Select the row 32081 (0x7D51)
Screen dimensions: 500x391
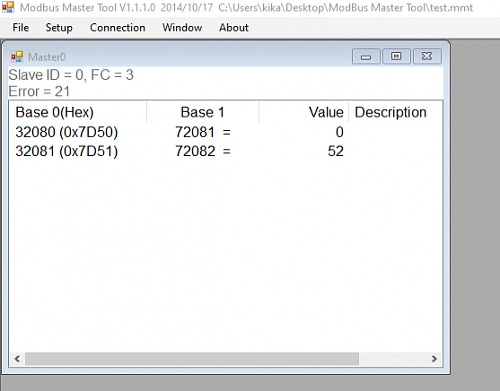pos(226,151)
